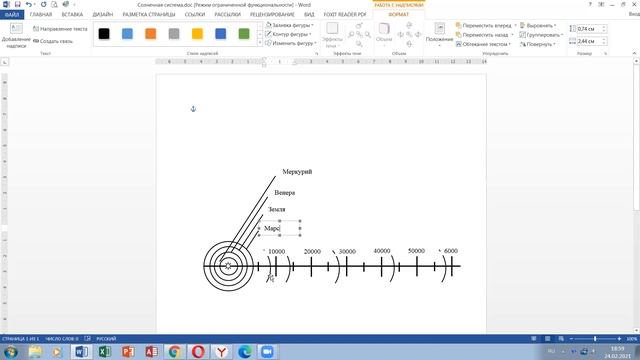Click the shape height field showing 0,74 см
The width and height of the screenshot is (640, 360).
(589, 29)
